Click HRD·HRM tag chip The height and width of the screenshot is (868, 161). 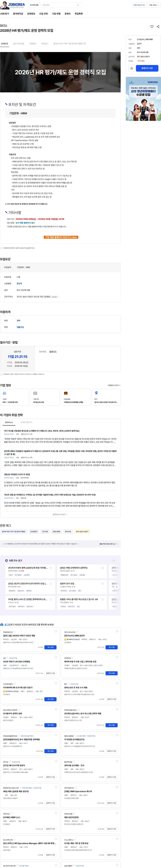point(56,532)
